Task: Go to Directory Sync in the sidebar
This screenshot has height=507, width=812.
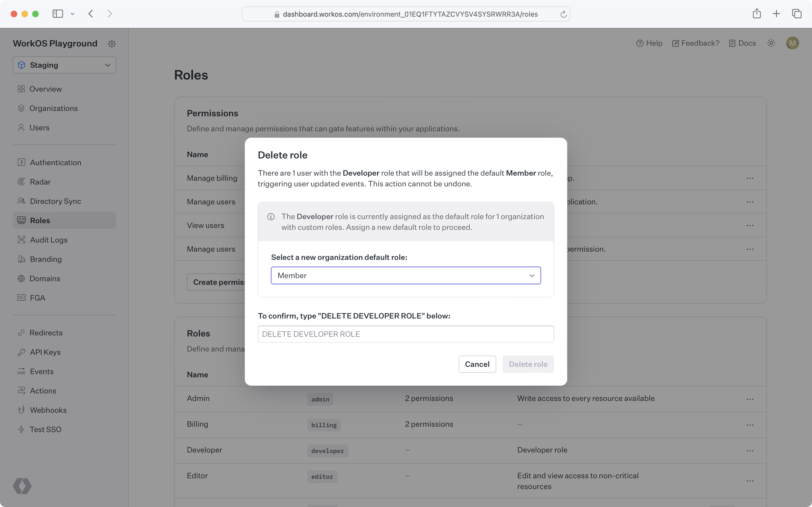Action: point(64,201)
